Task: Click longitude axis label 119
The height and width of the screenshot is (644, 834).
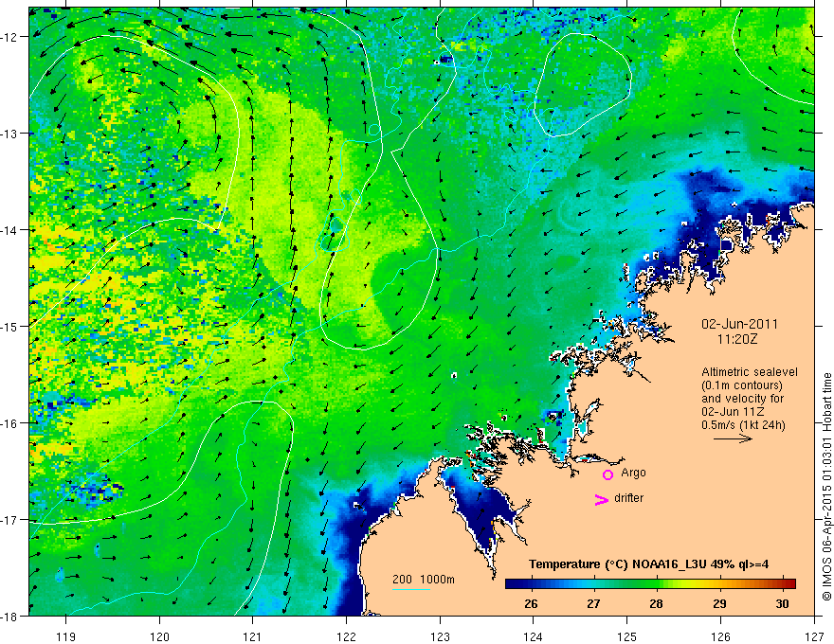Action: pos(66,636)
